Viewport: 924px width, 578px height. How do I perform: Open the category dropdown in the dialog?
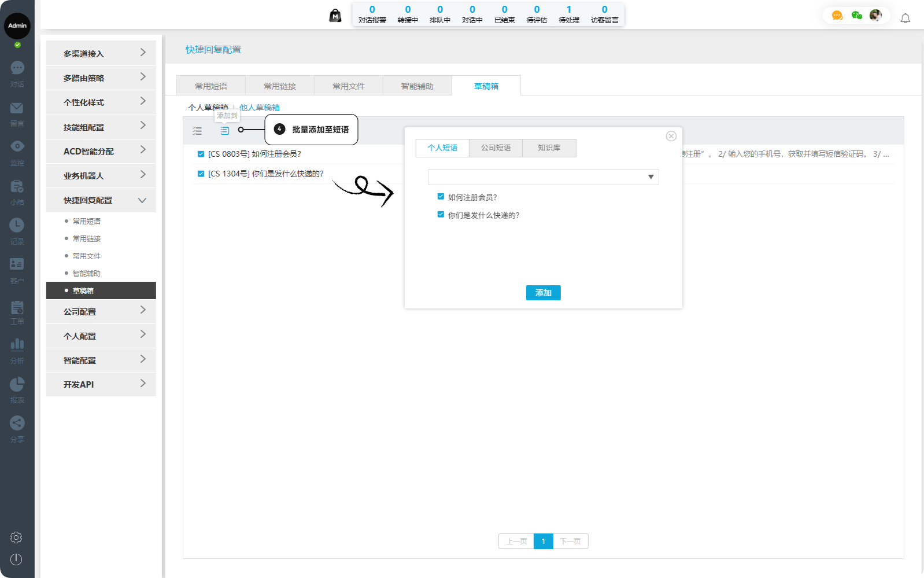[543, 177]
